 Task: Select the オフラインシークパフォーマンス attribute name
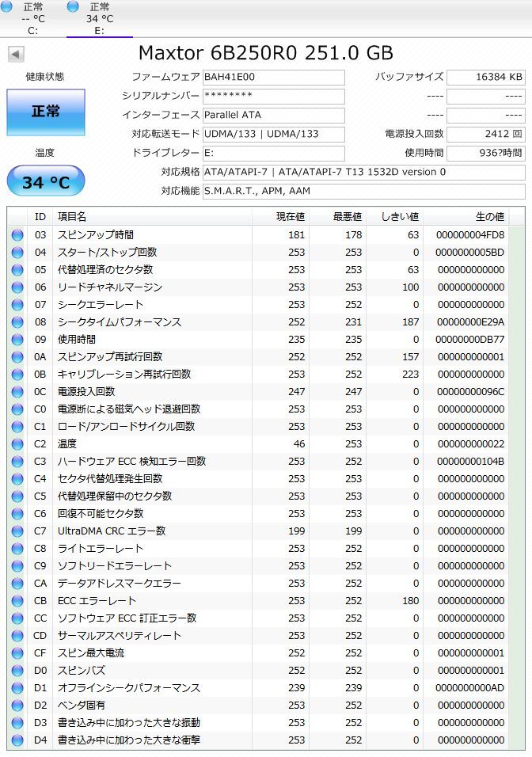pyautogui.click(x=128, y=688)
